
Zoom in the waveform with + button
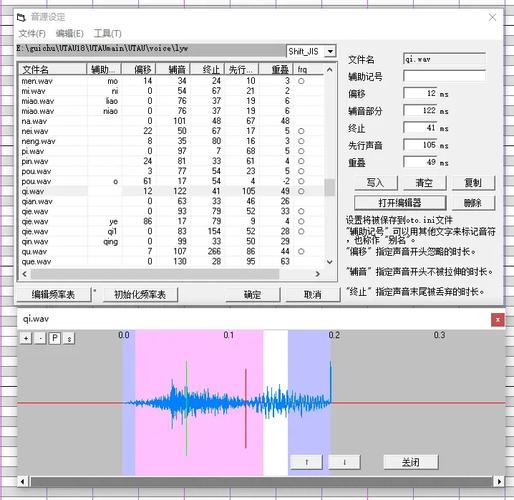[x=26, y=338]
